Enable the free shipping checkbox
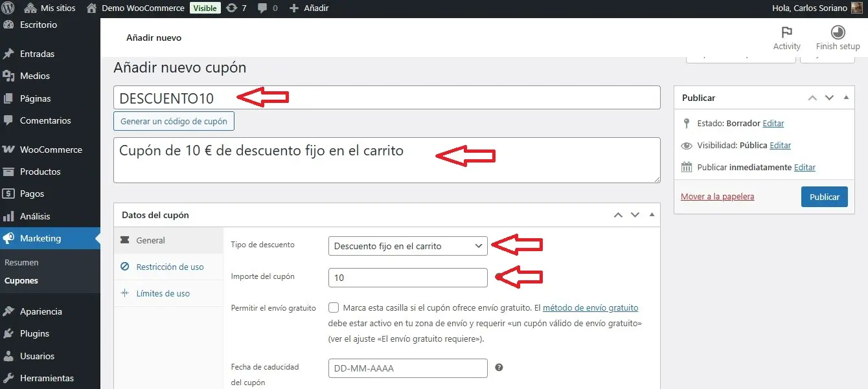868x389 pixels. 334,307
